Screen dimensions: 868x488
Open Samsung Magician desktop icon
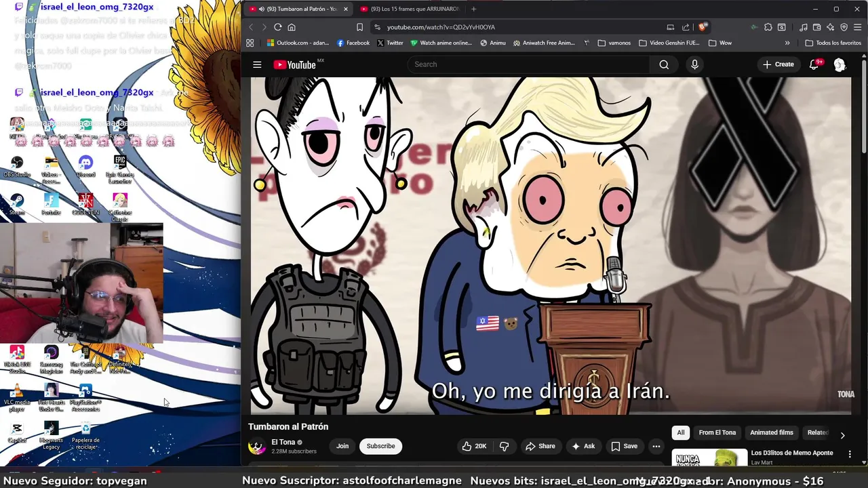(51, 359)
